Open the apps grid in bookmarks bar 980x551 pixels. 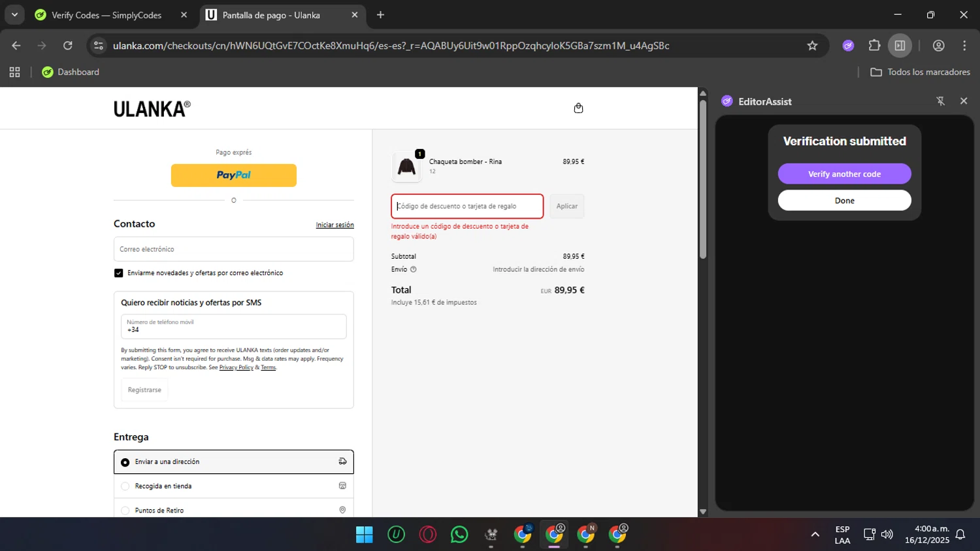point(14,72)
